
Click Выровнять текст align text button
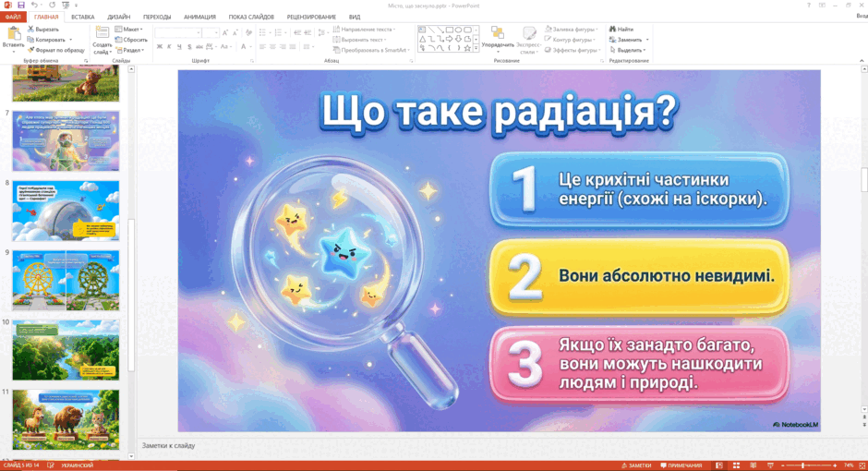pyautogui.click(x=358, y=40)
